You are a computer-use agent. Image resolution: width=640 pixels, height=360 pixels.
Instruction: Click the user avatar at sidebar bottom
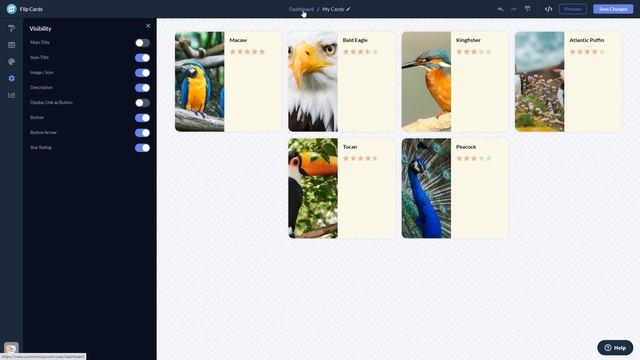pyautogui.click(x=11, y=348)
